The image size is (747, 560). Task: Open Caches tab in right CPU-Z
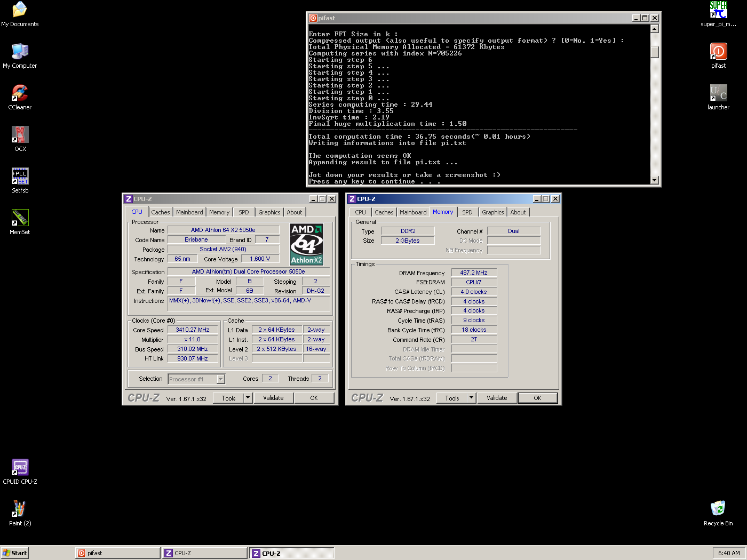pos(384,212)
